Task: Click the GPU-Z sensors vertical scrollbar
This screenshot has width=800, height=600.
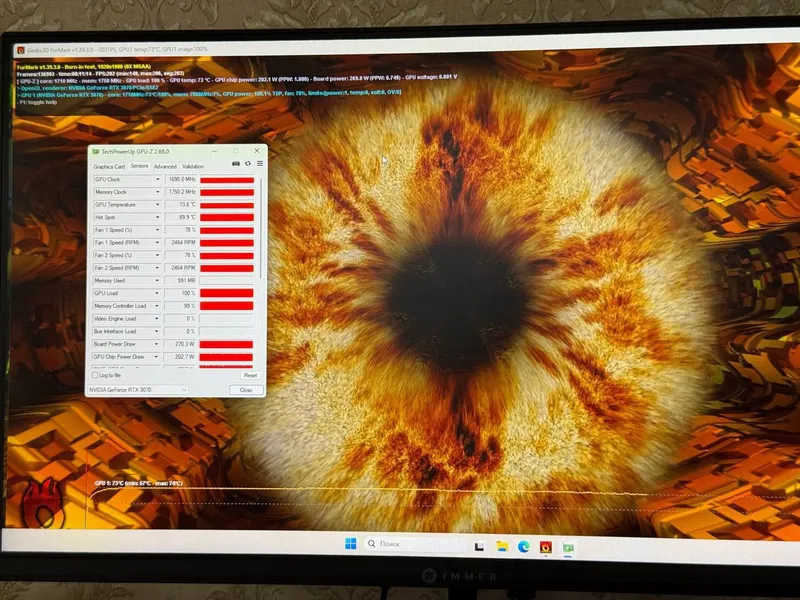Action: coord(261,229)
